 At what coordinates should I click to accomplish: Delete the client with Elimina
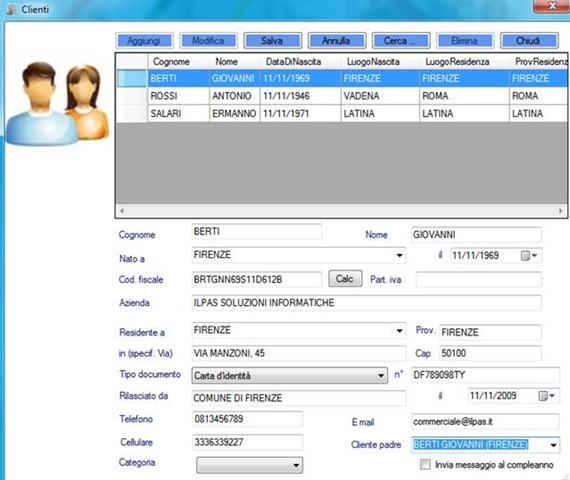pos(465,41)
